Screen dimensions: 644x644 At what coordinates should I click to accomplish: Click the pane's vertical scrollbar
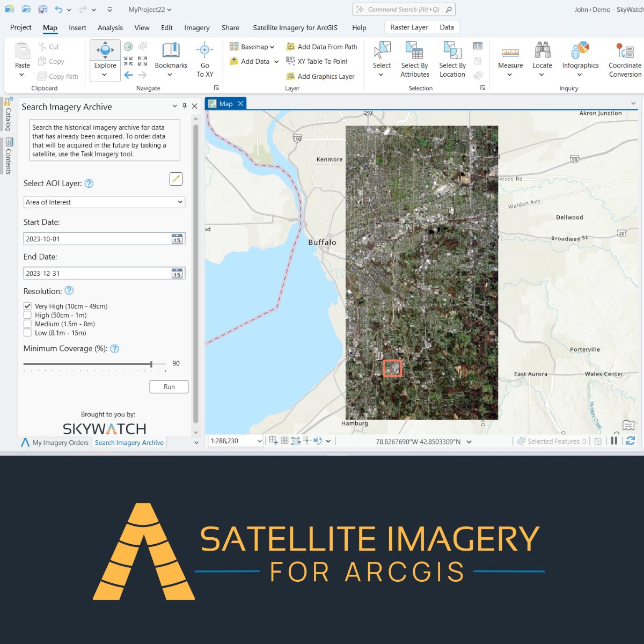coord(195,274)
